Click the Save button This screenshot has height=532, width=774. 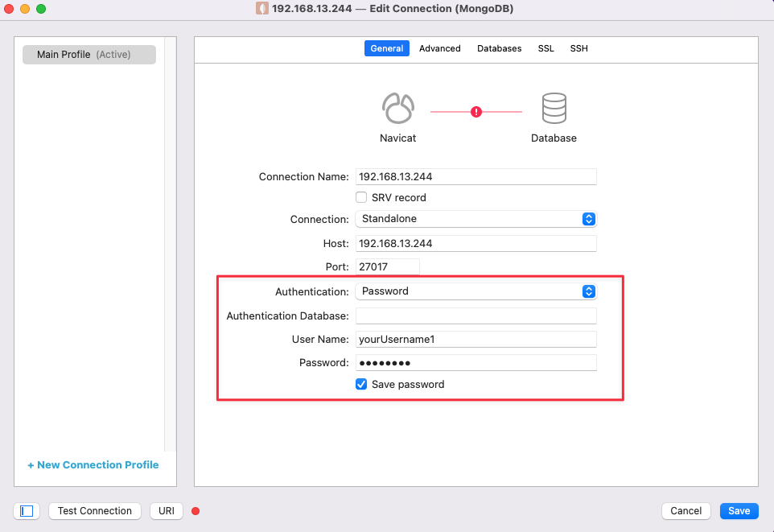(x=739, y=511)
